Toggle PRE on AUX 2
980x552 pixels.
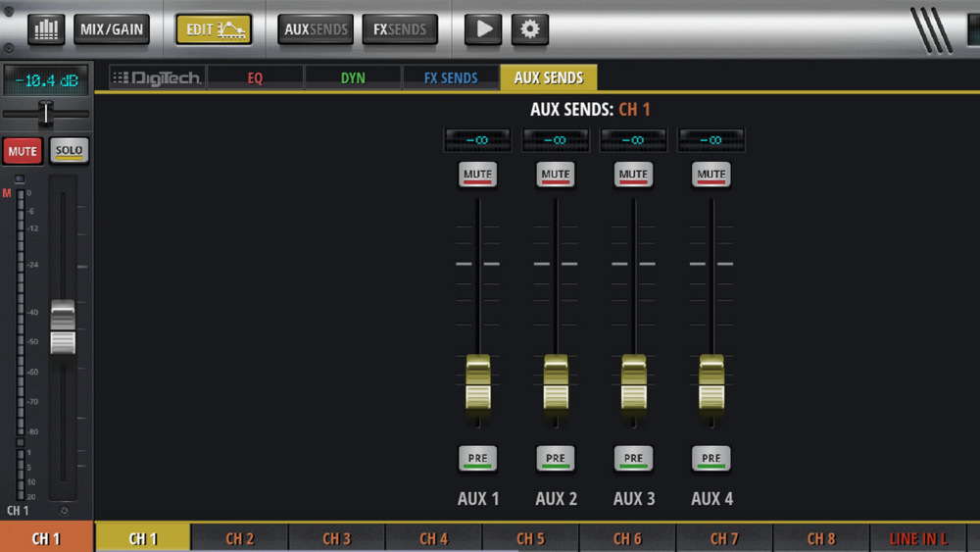point(555,458)
